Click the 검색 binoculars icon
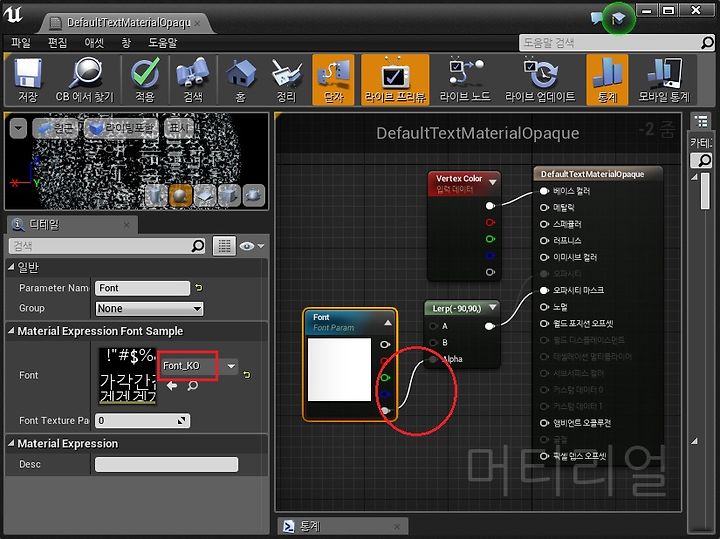Viewport: 720px width, 539px height. click(193, 79)
